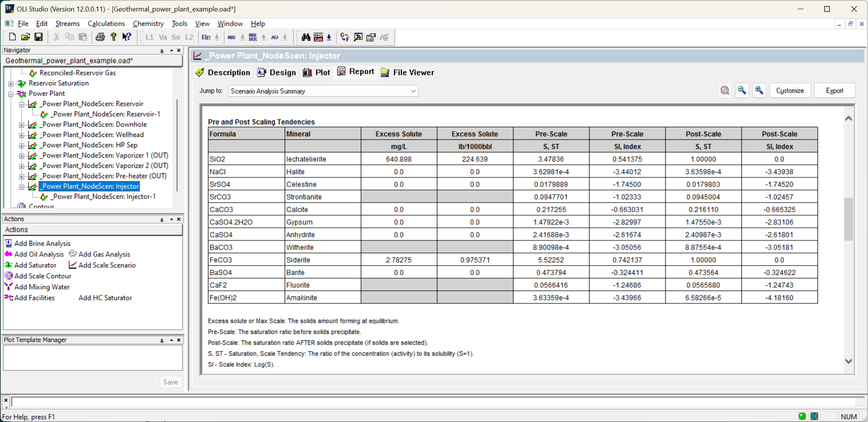Activate the context help arrow-question icon
This screenshot has width=868, height=422.
tap(127, 37)
